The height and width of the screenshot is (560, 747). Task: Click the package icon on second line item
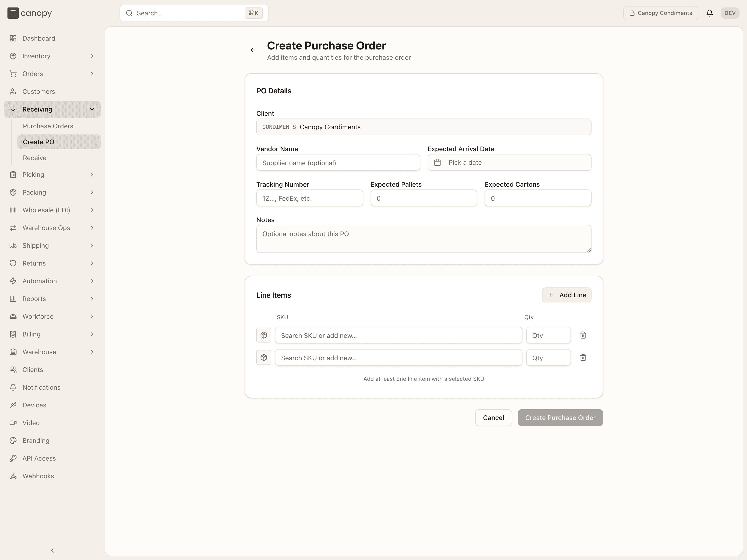coord(264,357)
